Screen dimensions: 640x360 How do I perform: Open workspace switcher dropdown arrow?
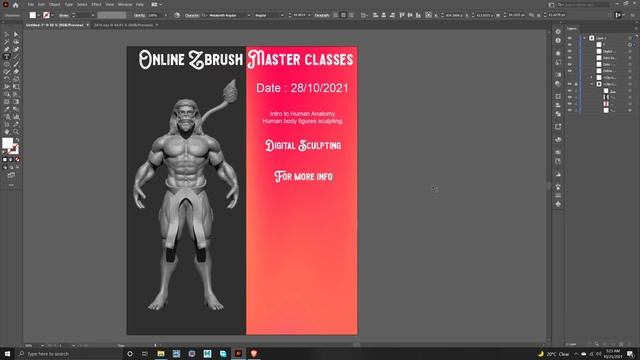click(x=161, y=4)
